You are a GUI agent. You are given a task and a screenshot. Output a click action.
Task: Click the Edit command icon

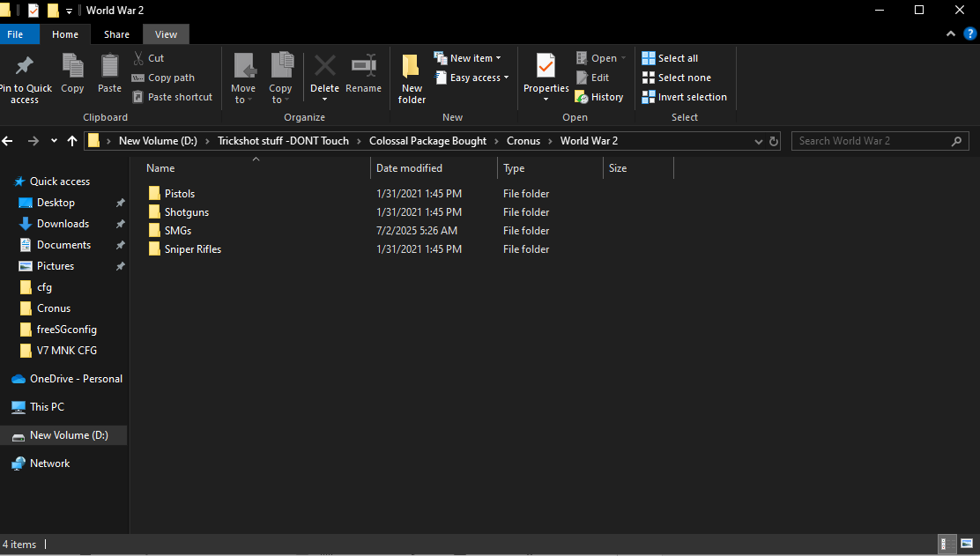point(582,78)
